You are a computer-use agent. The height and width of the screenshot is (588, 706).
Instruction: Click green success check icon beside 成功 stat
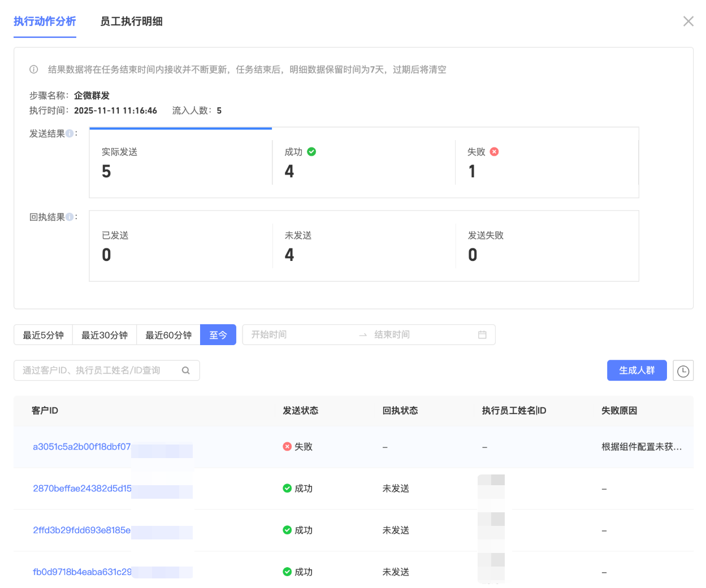pyautogui.click(x=311, y=151)
